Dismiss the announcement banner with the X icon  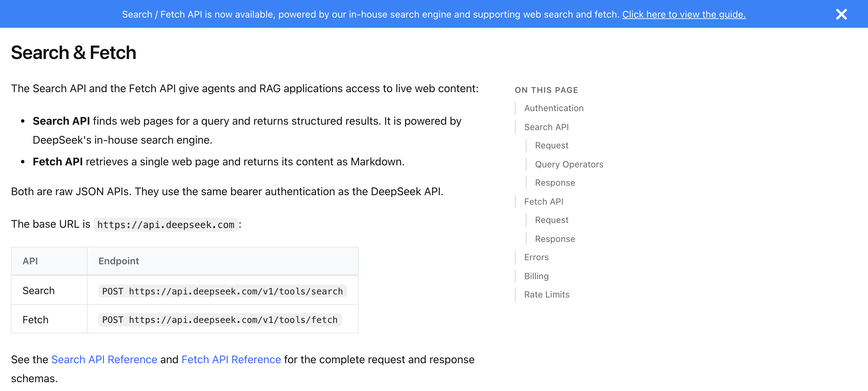(841, 14)
